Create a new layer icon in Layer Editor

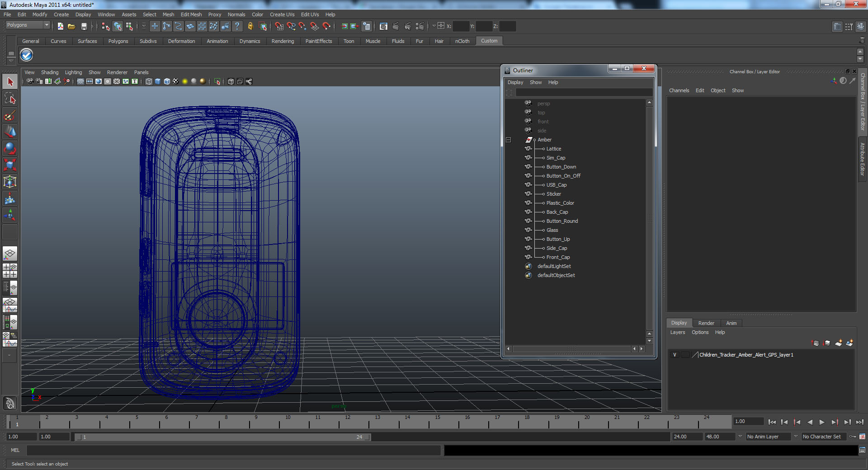tap(838, 343)
